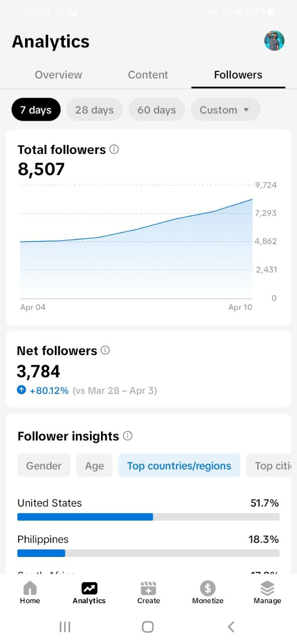297x644 pixels.
Task: Show info for Follower insights
Action: coord(128,436)
